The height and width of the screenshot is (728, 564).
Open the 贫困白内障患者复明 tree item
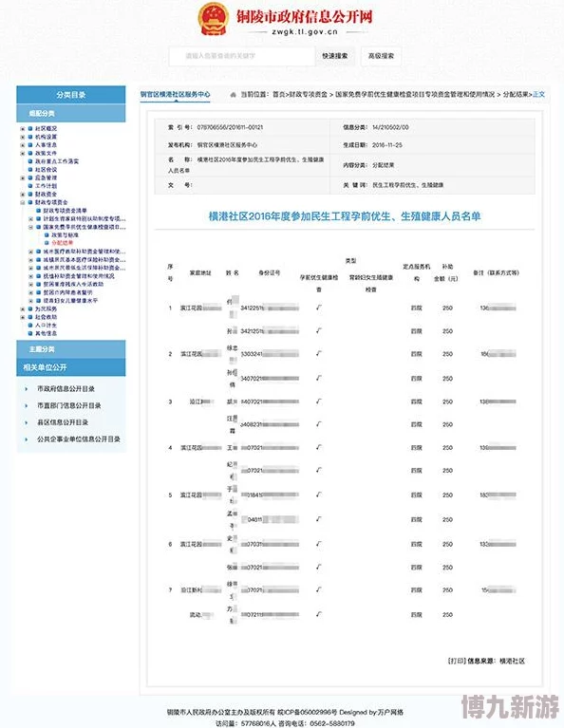[67, 292]
